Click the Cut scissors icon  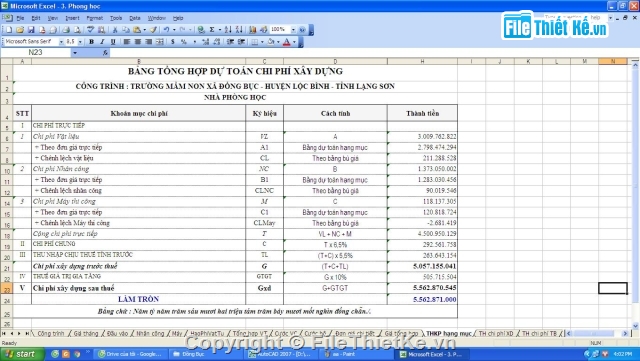pos(115,30)
